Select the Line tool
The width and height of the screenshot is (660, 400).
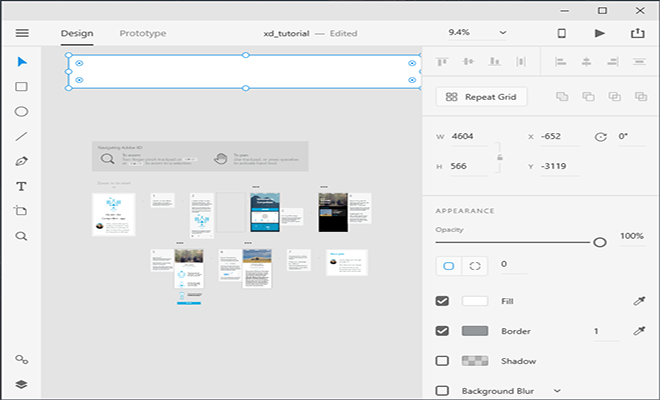tap(21, 137)
